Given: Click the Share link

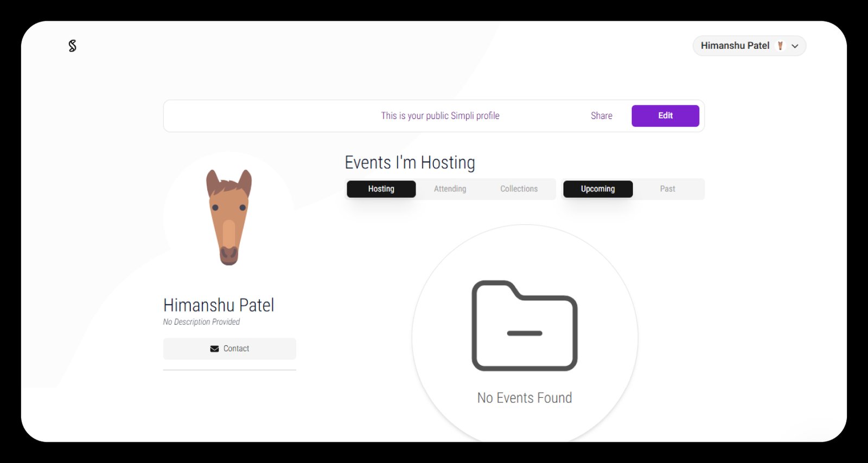Looking at the screenshot, I should tap(601, 116).
